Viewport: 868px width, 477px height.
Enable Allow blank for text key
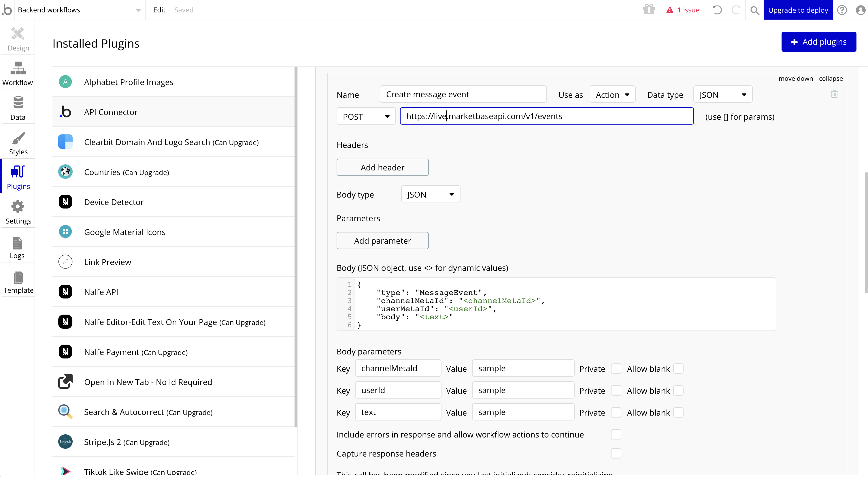tap(678, 412)
